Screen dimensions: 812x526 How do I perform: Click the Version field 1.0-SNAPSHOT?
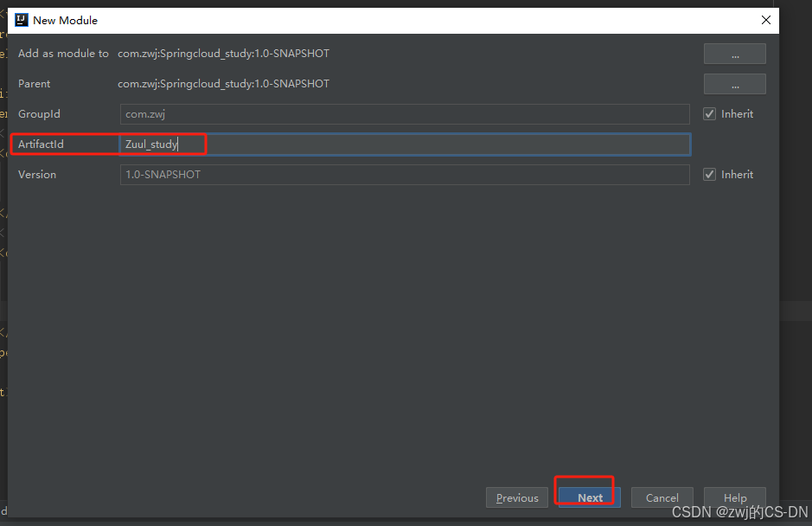click(405, 175)
